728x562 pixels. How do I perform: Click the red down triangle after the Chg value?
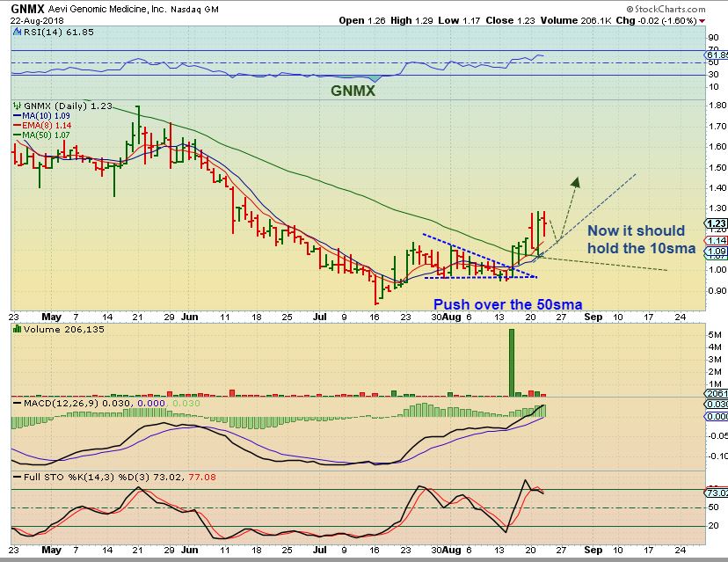tap(702, 21)
